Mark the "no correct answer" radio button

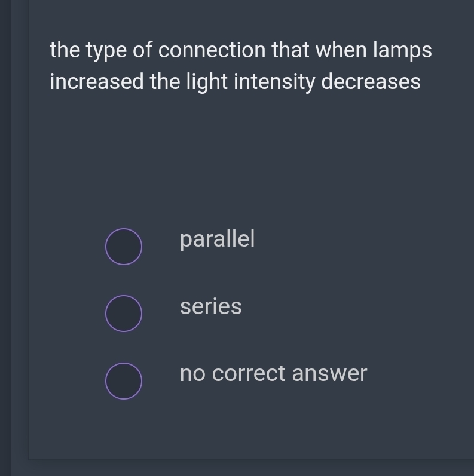tap(124, 380)
